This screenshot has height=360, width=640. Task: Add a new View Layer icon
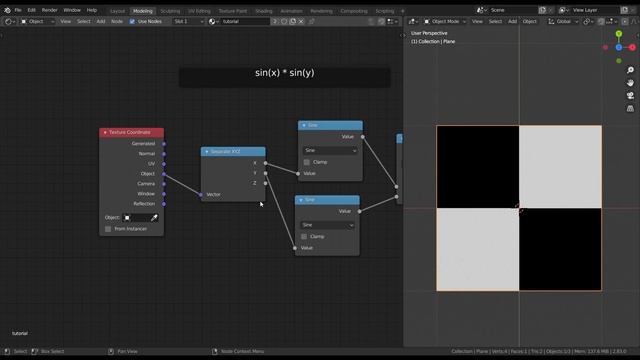coord(624,10)
